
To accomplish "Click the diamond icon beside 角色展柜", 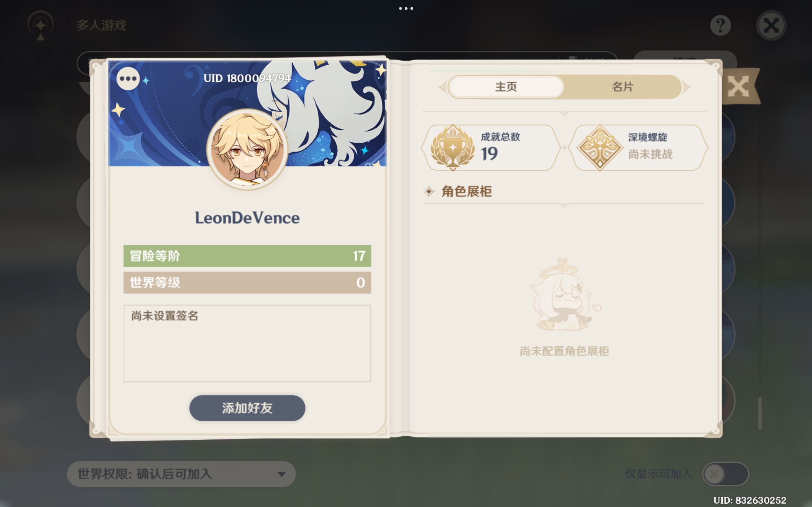I will pos(429,192).
